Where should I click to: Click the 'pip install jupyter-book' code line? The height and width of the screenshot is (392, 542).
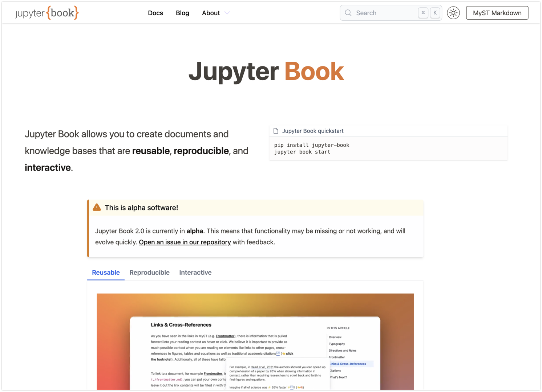[312, 145]
